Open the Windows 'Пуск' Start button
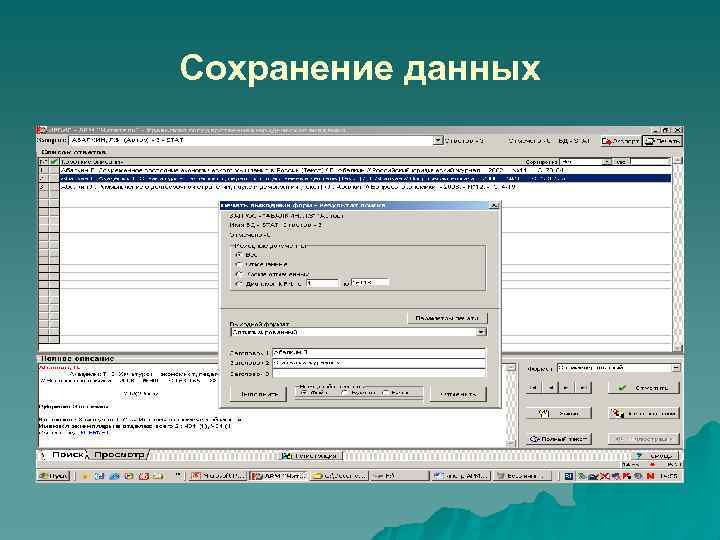 53,476
